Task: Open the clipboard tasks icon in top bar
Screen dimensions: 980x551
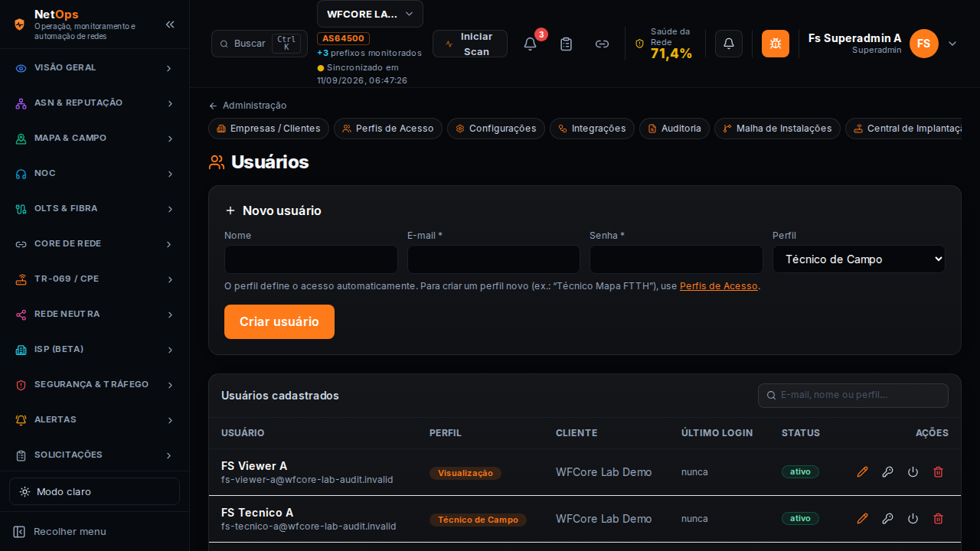Action: 566,44
